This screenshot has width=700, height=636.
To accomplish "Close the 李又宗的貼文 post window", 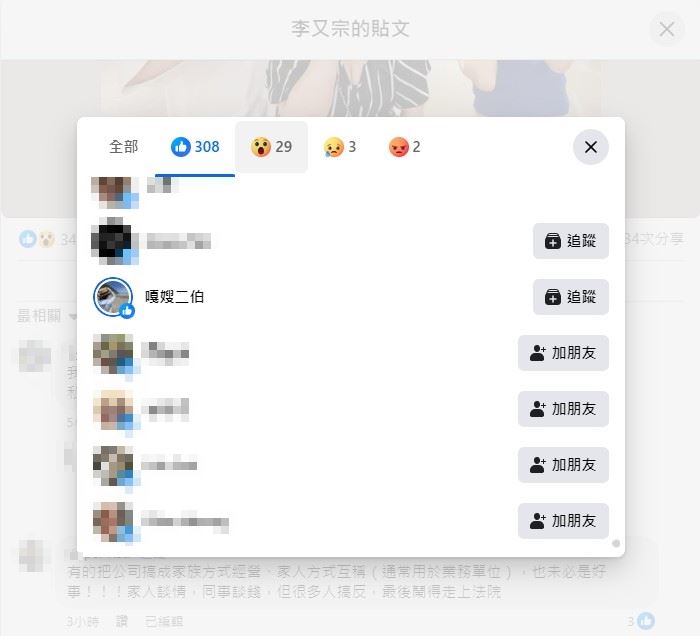I will 667,29.
